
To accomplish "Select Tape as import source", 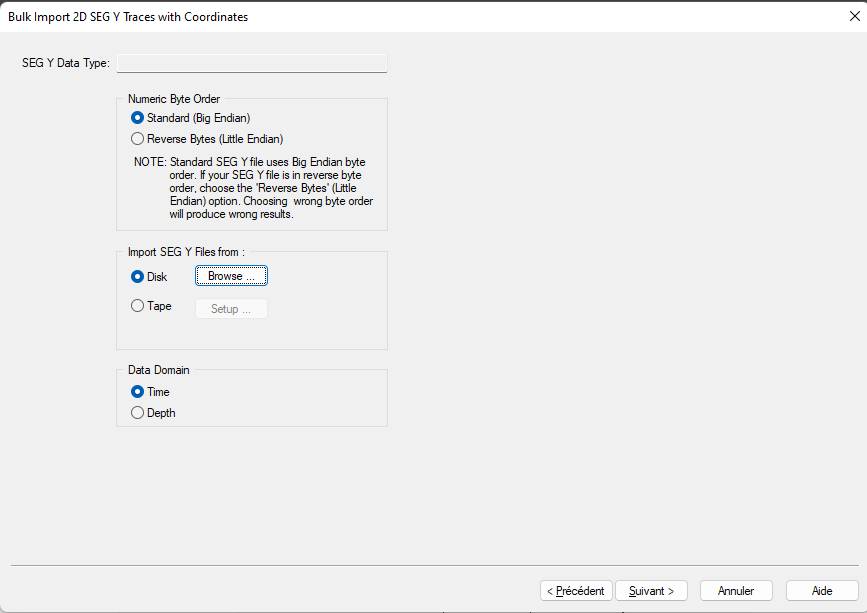I will tap(138, 307).
